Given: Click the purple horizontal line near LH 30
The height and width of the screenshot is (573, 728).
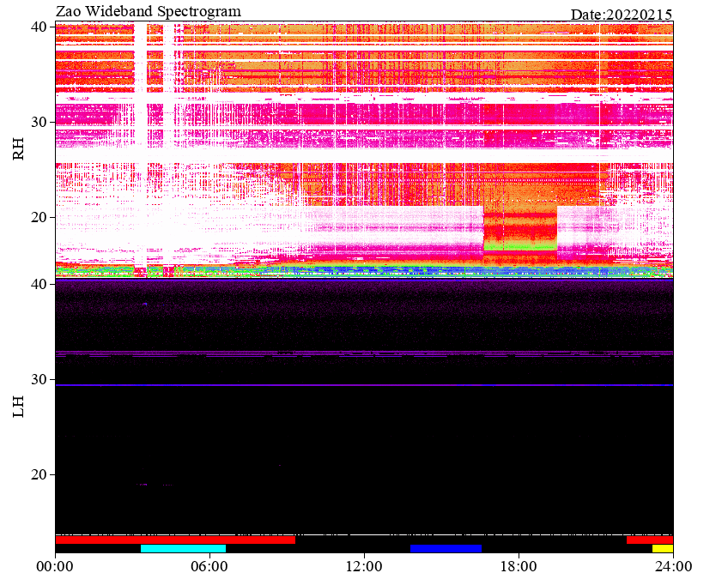Looking at the screenshot, I should click(364, 385).
